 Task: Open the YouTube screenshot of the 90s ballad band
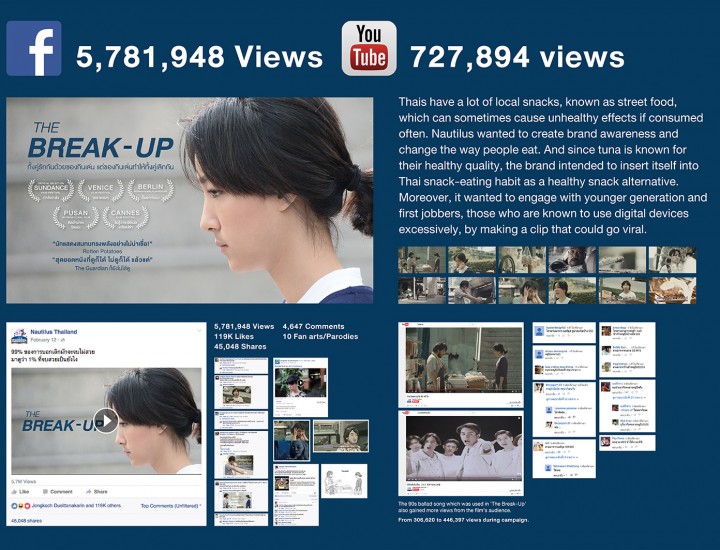point(461,453)
